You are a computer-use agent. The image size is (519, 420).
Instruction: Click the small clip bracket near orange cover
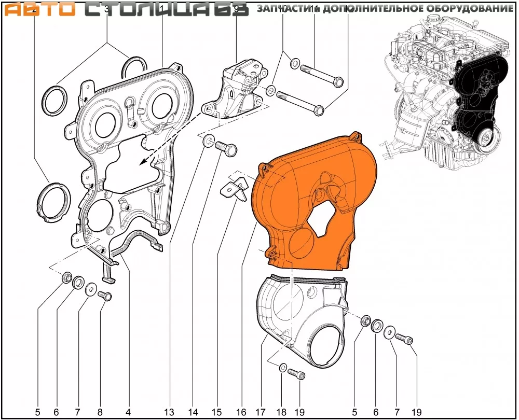(x=234, y=188)
